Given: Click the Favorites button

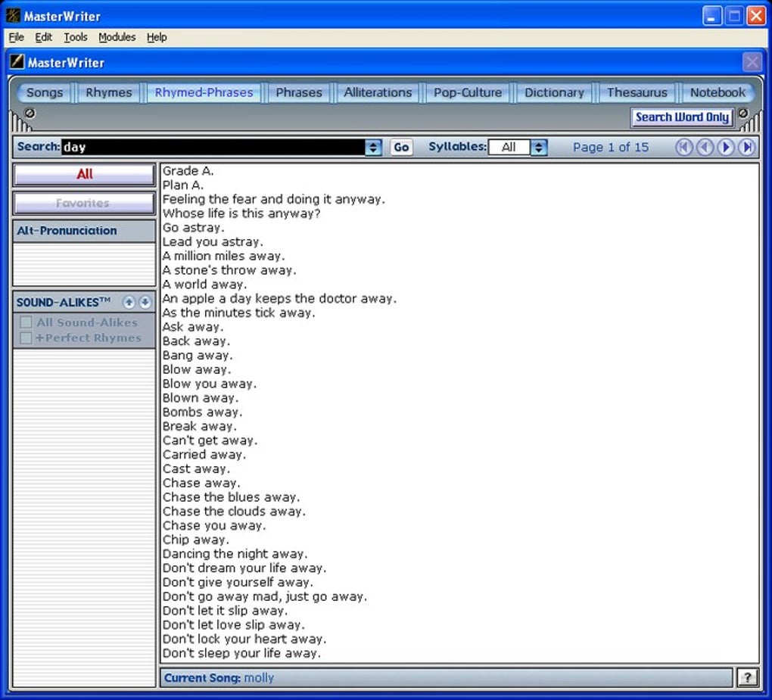Looking at the screenshot, I should pyautogui.click(x=84, y=203).
